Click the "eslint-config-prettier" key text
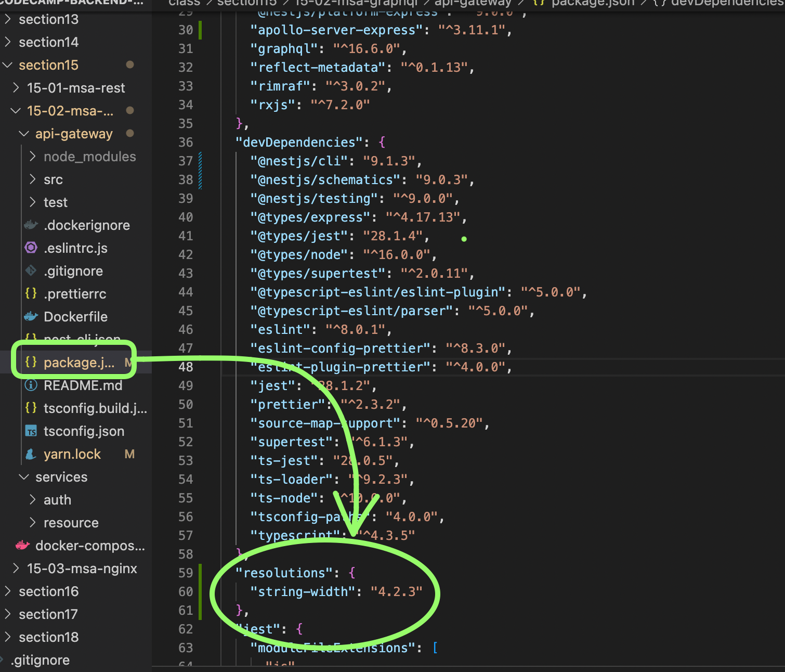The image size is (785, 672). 341,348
